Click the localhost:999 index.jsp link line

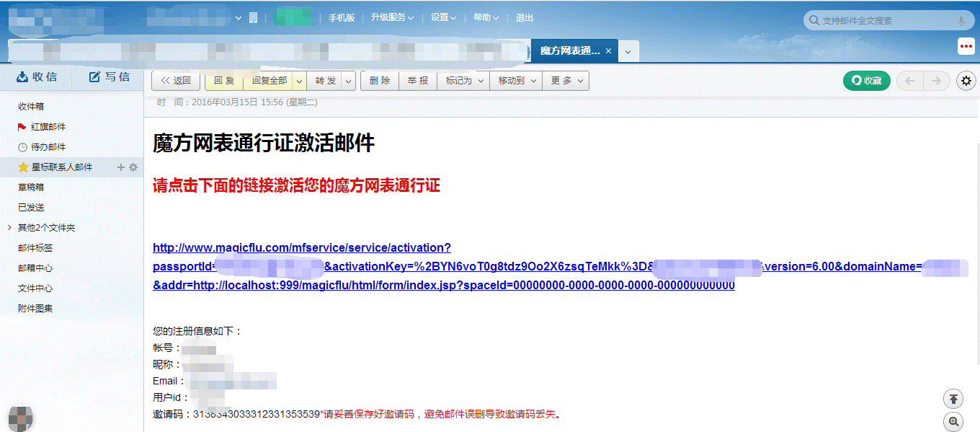click(444, 285)
